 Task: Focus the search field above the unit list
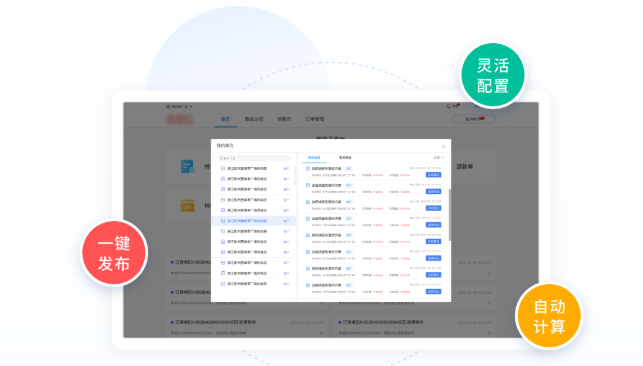pyautogui.click(x=253, y=158)
